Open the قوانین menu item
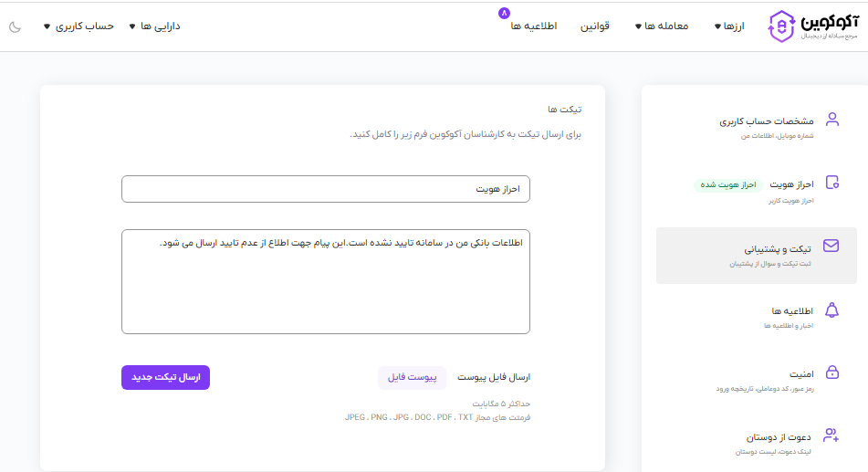Screen dimensions: 868x472 [x=595, y=26]
